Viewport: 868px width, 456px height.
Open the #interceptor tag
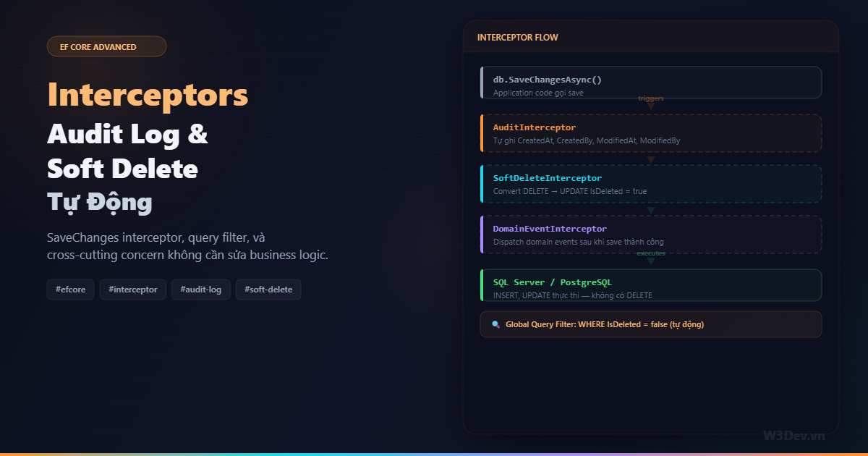coord(132,289)
